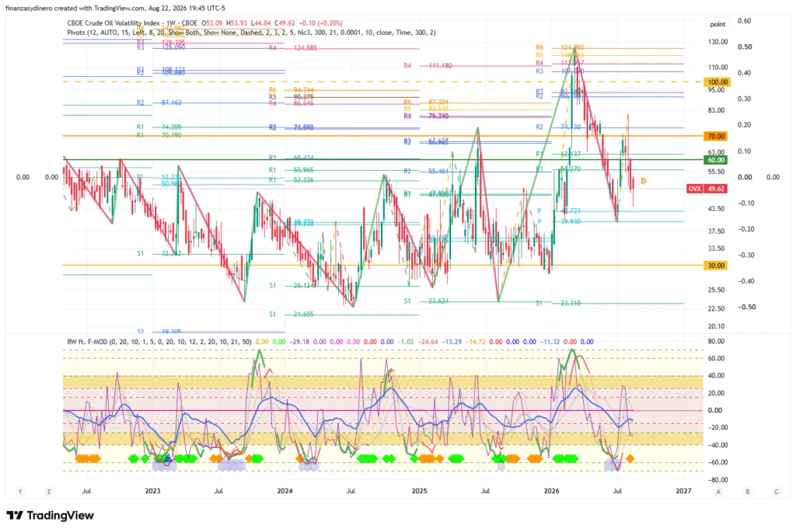Click the 2024 label on time axis
This screenshot has height=532, width=796.
pos(285,491)
